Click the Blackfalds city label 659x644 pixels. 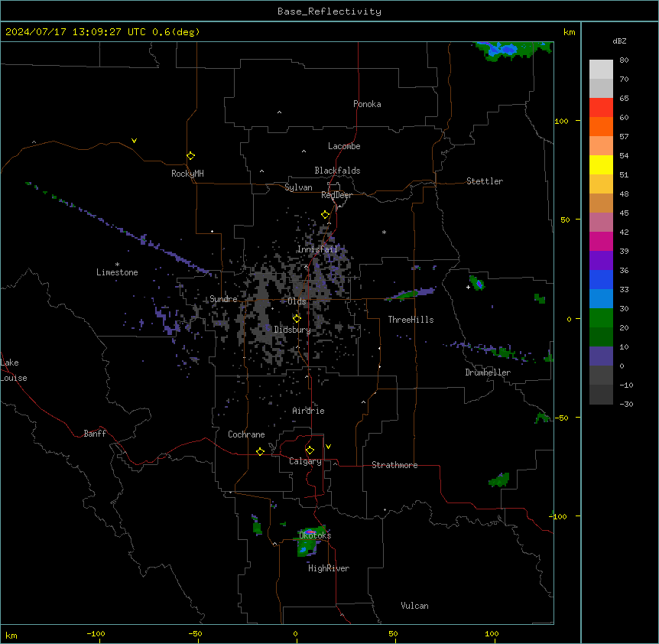337,171
